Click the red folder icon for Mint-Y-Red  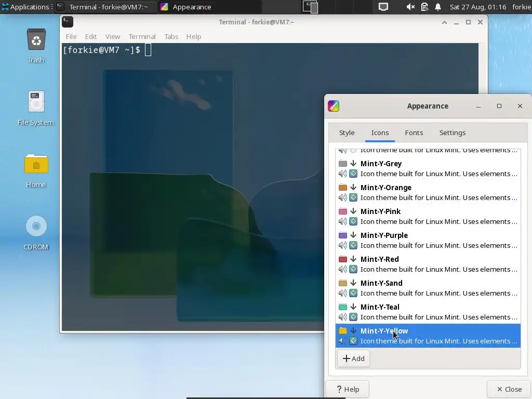tap(343, 259)
